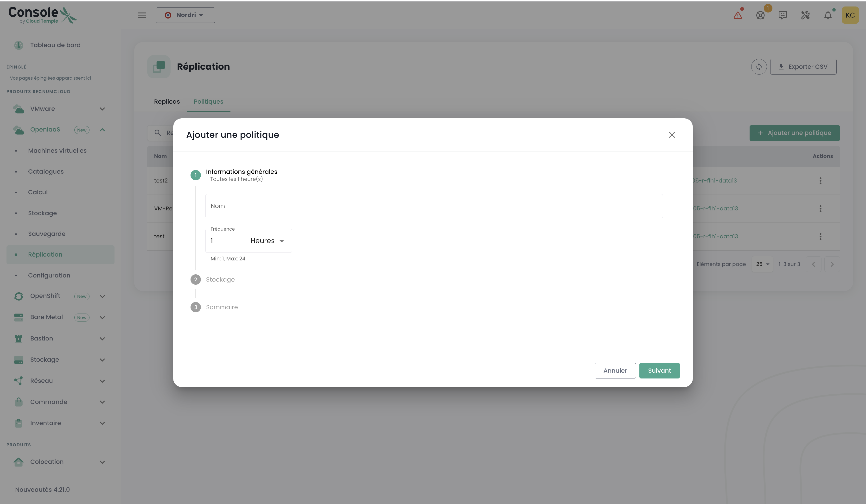
Task: Collapse the OpenIaaS sidebar section
Action: (102, 130)
